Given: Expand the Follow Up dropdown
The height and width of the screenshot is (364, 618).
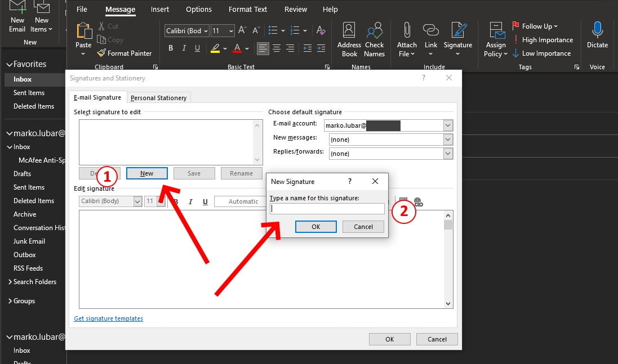Looking at the screenshot, I should coord(554,26).
